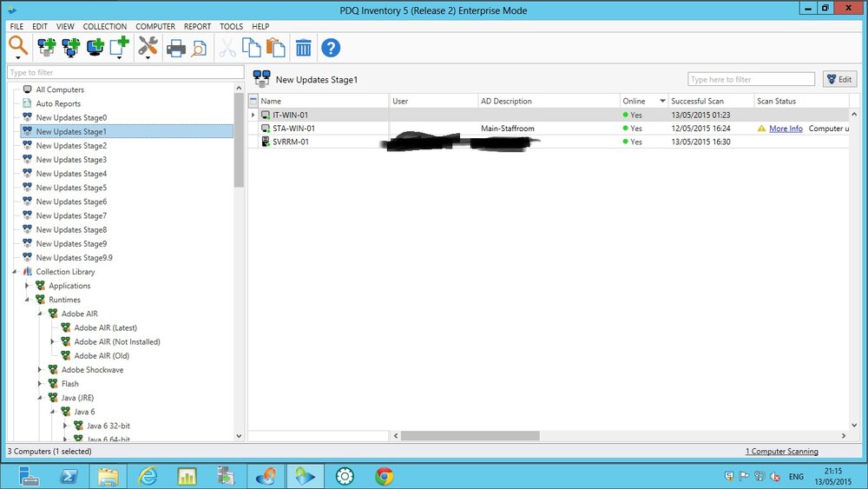
Task: Click the Edit collection button
Action: 839,79
